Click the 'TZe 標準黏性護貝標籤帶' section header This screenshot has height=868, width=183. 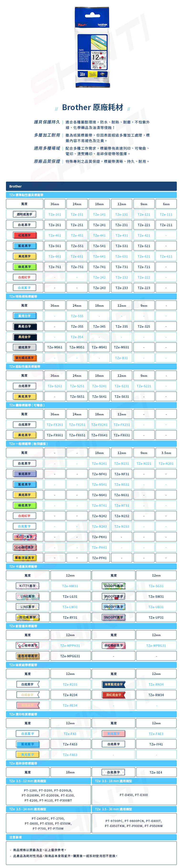(91, 195)
